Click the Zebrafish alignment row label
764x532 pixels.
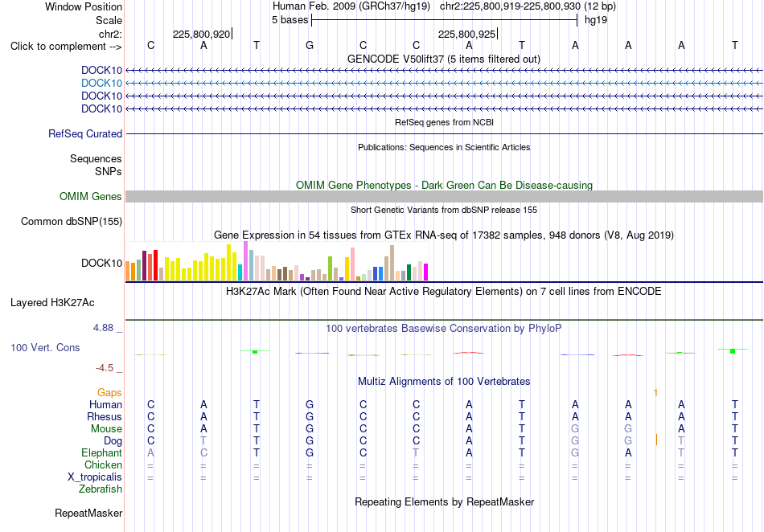[x=101, y=489]
